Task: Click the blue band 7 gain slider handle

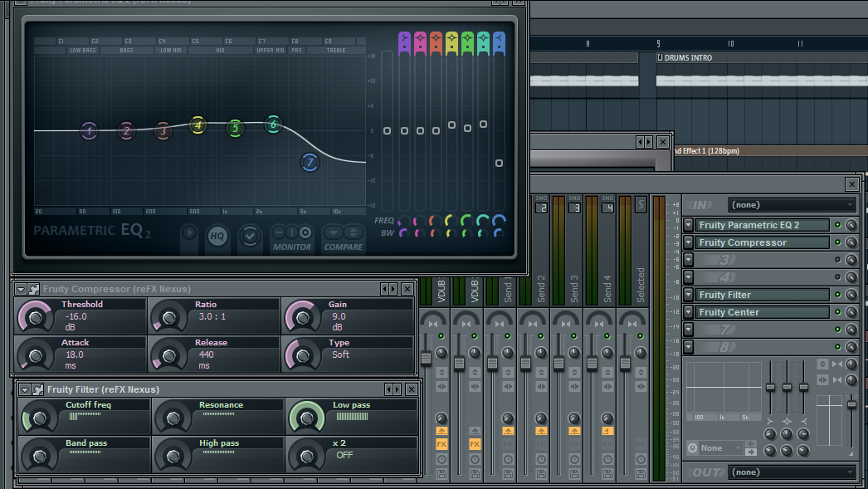Action: pyautogui.click(x=499, y=163)
